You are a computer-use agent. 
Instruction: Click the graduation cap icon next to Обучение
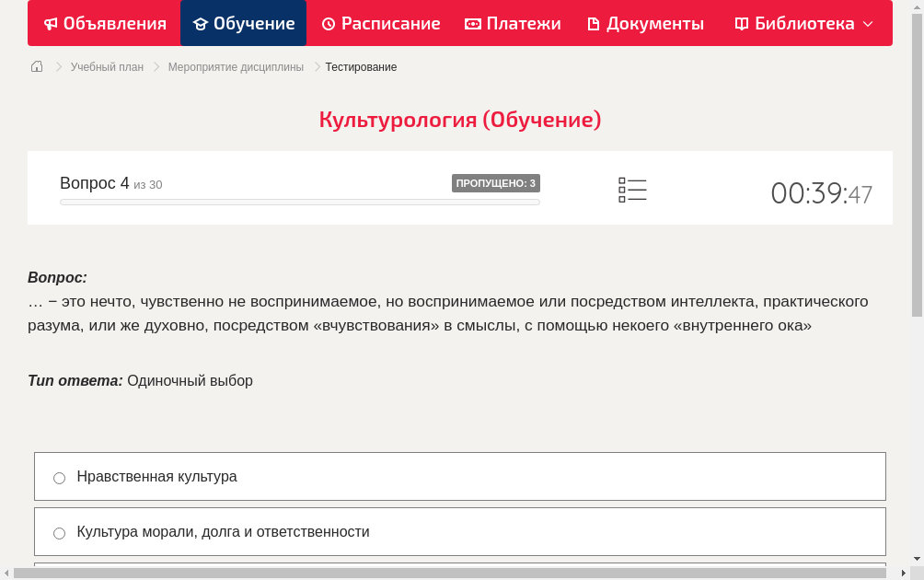201,23
